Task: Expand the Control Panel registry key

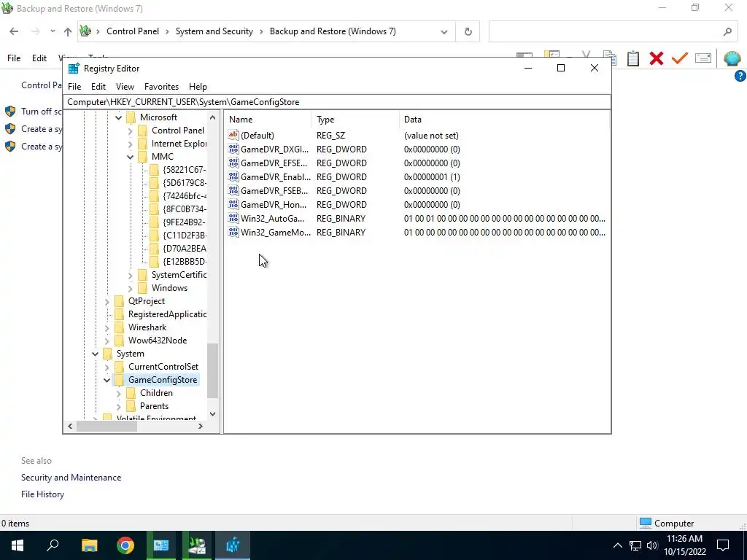Action: [130, 131]
